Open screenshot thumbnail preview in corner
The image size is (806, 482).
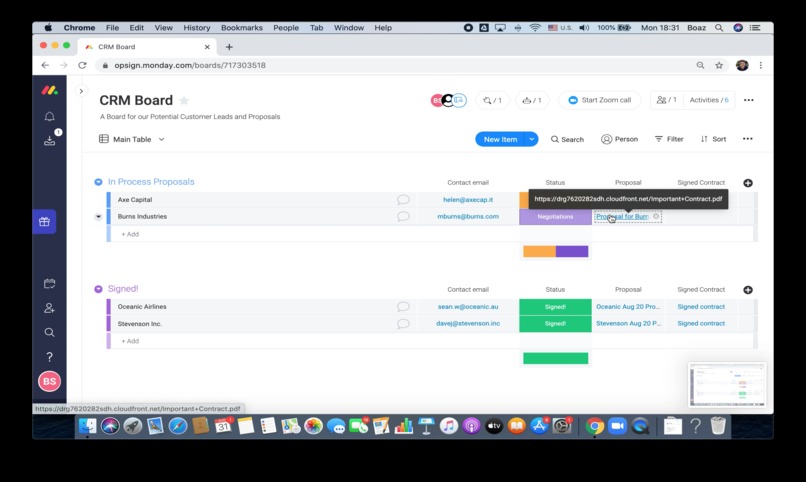(x=727, y=385)
